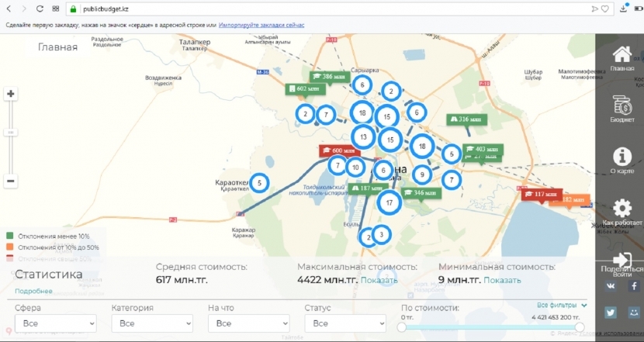Click the Главная tab at top left
Viewport: 644px width, 342px height.
[57, 47]
